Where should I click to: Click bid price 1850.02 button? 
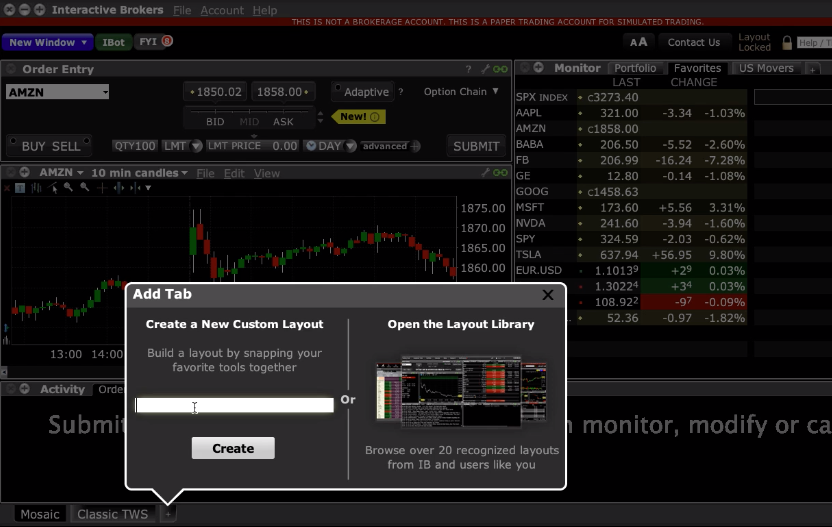215,92
